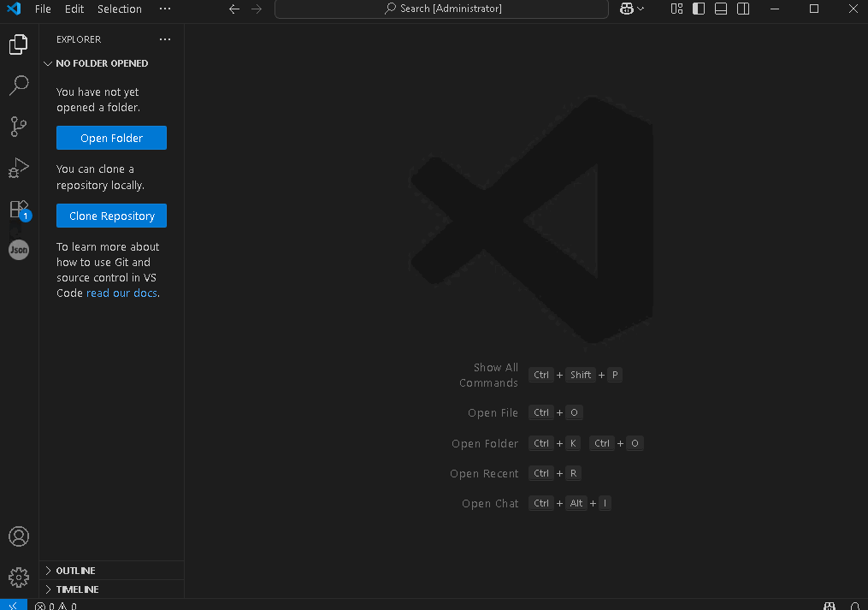868x610 pixels.
Task: Show more menus via the title bar ellipsis
Action: pos(165,9)
